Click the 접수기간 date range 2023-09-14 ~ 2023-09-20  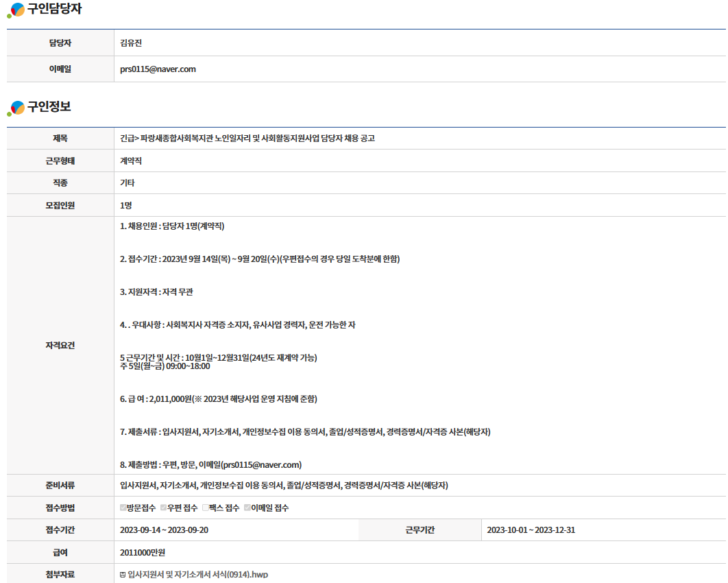tap(164, 530)
